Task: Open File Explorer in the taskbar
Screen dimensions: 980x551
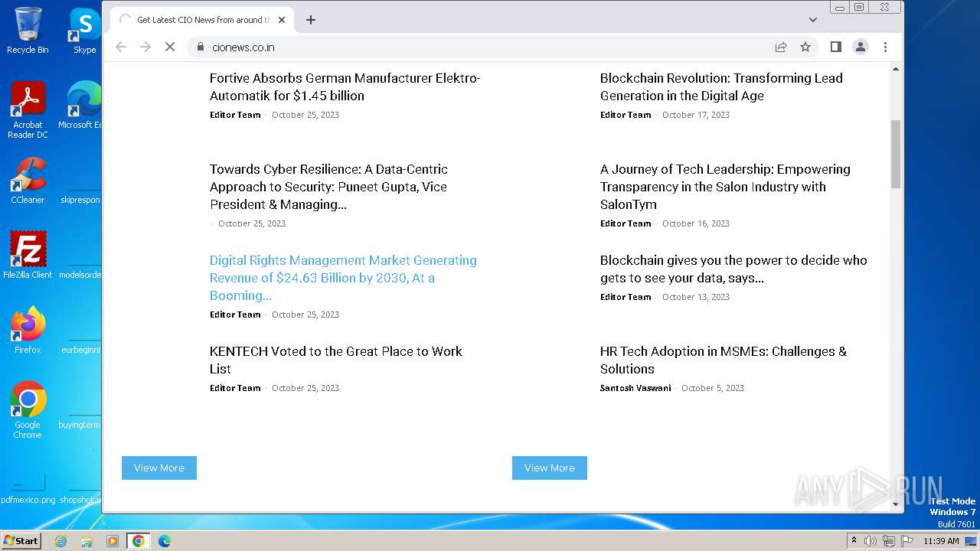Action: coord(87,541)
